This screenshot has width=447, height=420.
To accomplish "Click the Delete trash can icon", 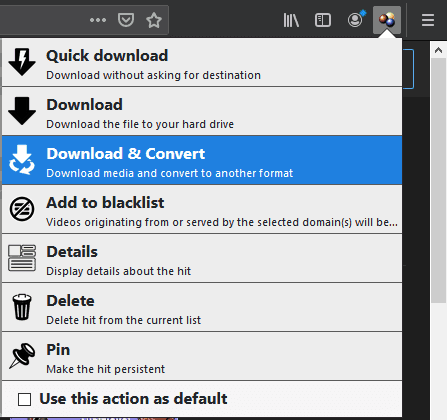I will coord(22,307).
